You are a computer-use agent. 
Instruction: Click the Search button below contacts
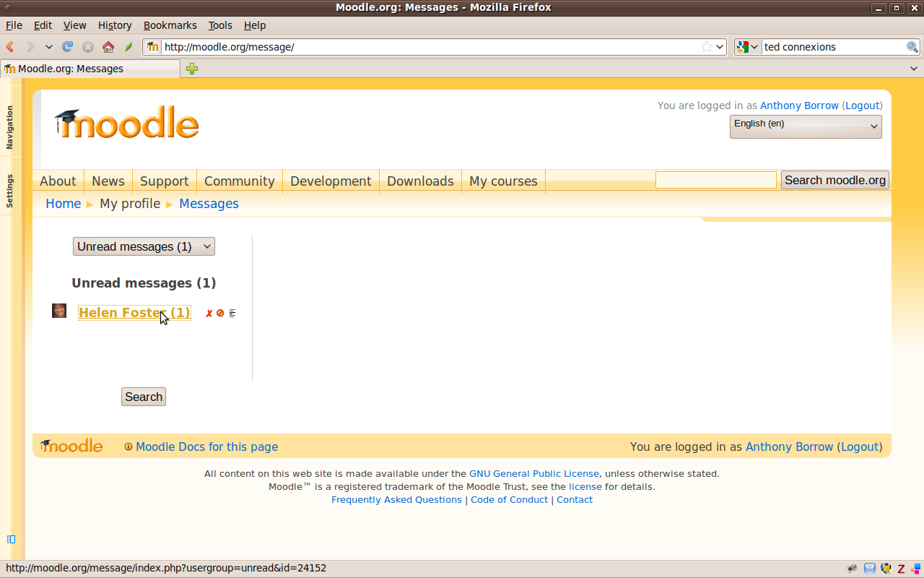click(144, 397)
